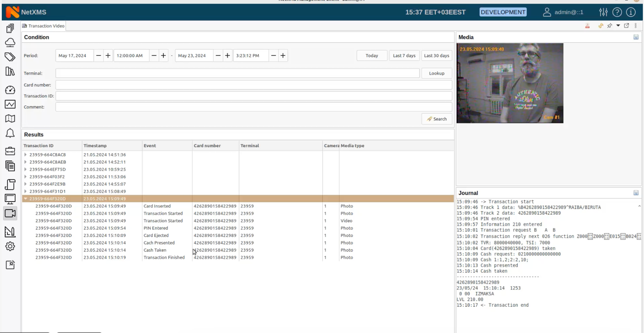644x333 pixels.
Task: Set period to Last 30 days
Action: (x=436, y=55)
